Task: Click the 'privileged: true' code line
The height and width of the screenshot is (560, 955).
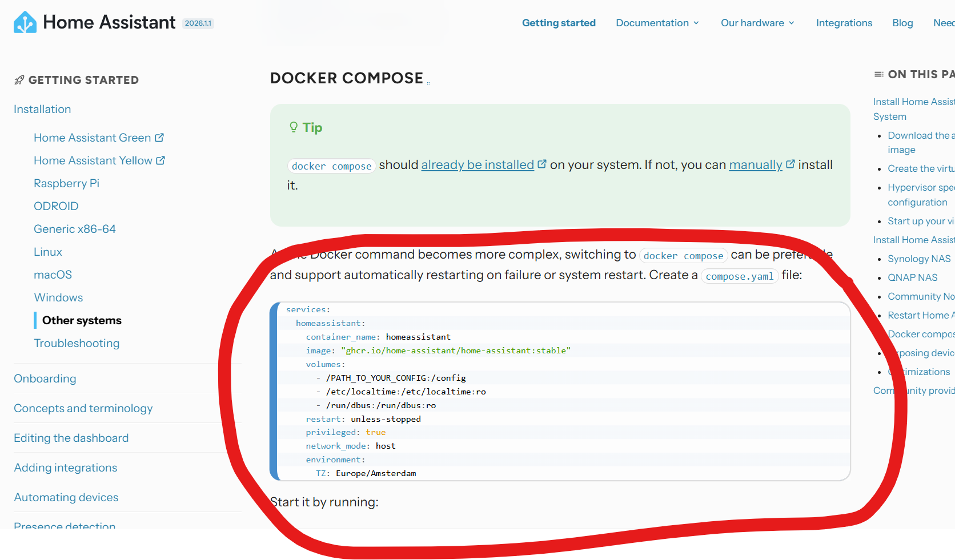Action: coord(346,432)
